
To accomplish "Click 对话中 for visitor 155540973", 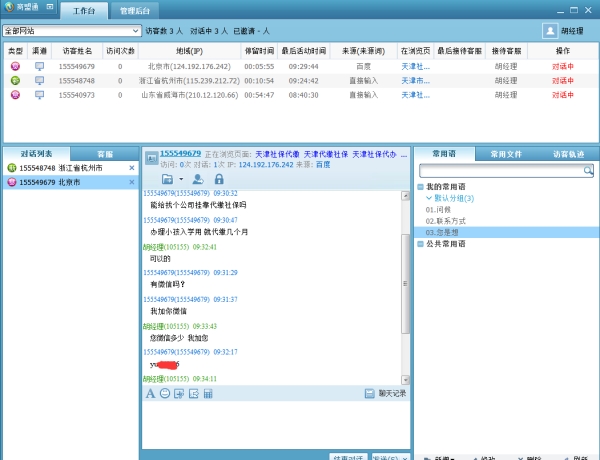I will (x=562, y=95).
